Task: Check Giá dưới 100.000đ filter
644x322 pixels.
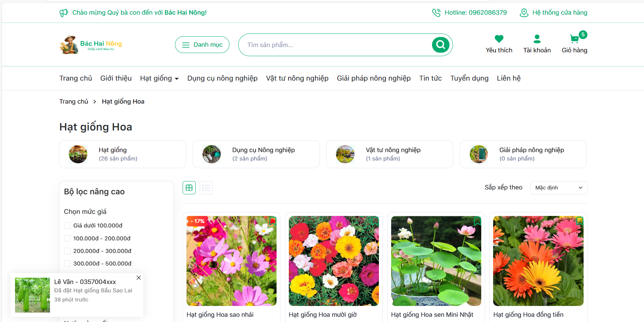Action: (67, 226)
